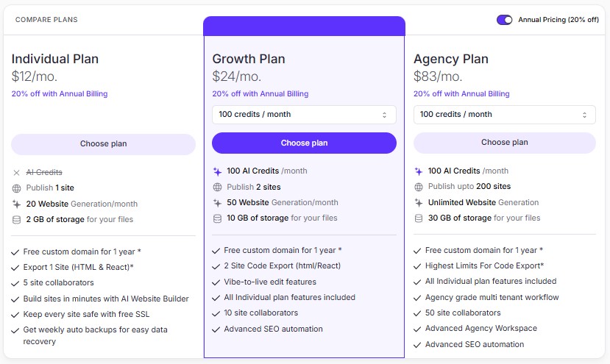Click the crossed-out AI Credits X icon
The image size is (610, 364).
click(x=16, y=172)
